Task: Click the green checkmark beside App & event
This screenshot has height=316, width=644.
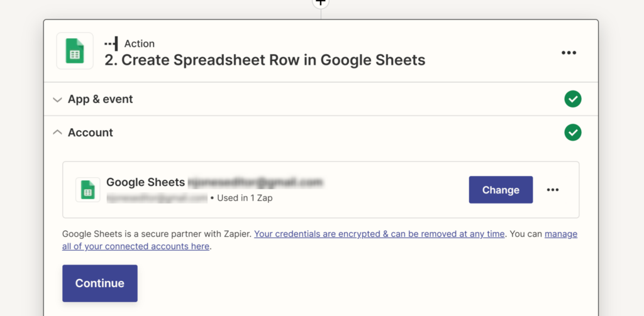Action: (572, 99)
